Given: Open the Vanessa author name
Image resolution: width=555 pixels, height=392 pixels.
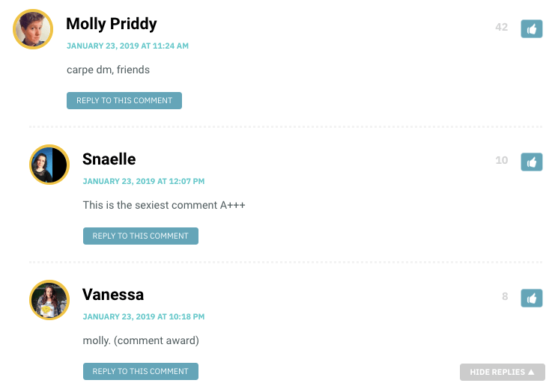Looking at the screenshot, I should pos(113,295).
